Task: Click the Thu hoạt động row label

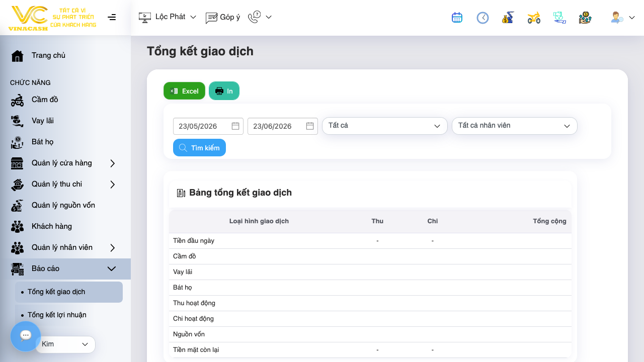Action: 194,303
